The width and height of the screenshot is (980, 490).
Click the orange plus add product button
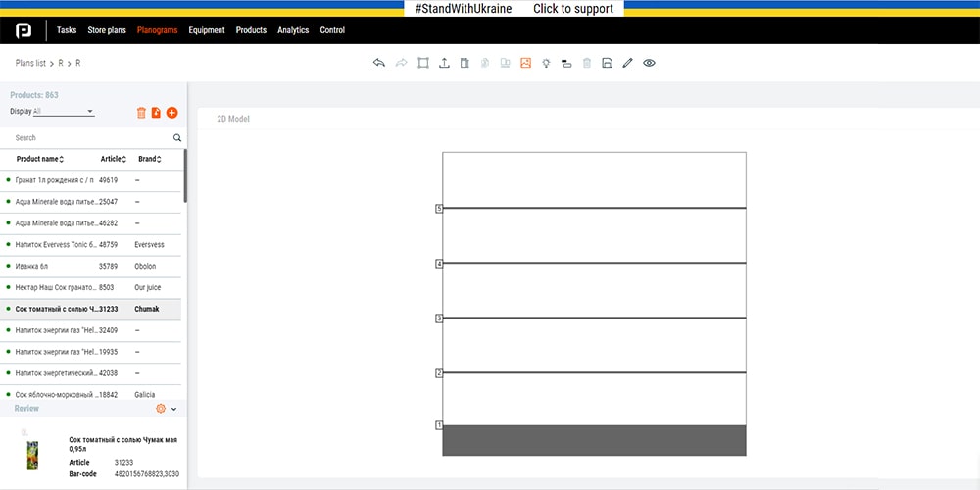coord(172,113)
